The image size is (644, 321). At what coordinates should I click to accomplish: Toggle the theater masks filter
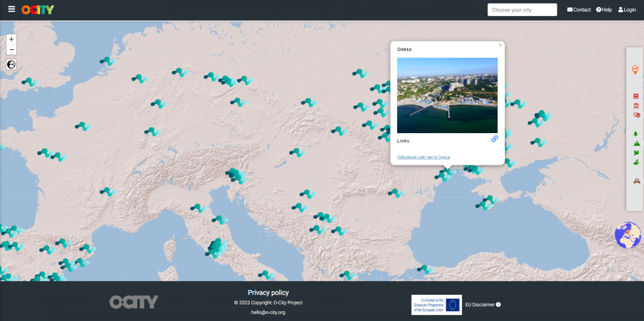coord(636,114)
